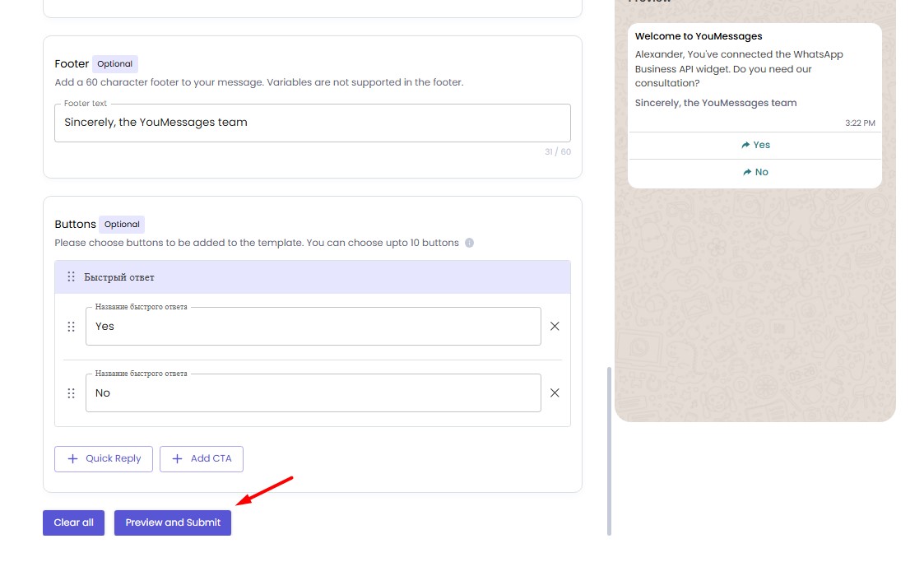Click drag handle of Быстрый ответ group

pyautogui.click(x=72, y=277)
